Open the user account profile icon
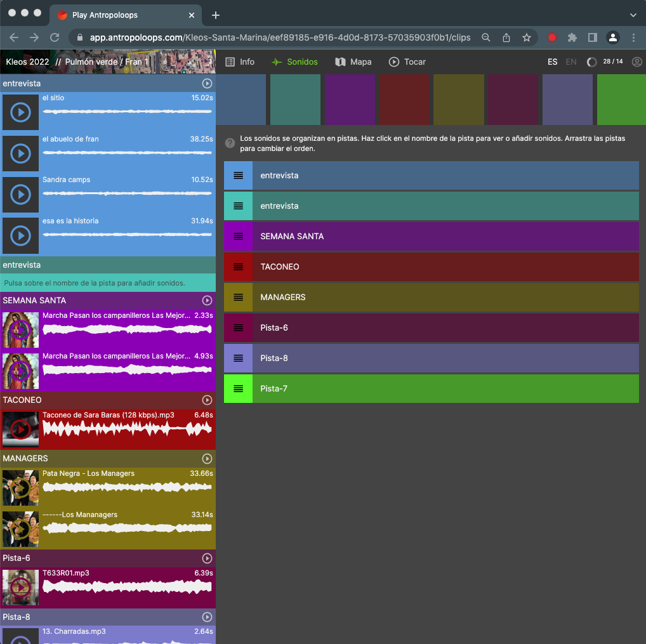Image resolution: width=646 pixels, height=644 pixels. pyautogui.click(x=636, y=62)
